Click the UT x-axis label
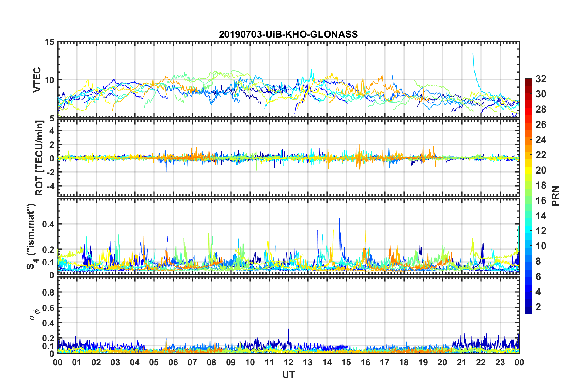Screen dimensions: 577x392 tap(288, 375)
